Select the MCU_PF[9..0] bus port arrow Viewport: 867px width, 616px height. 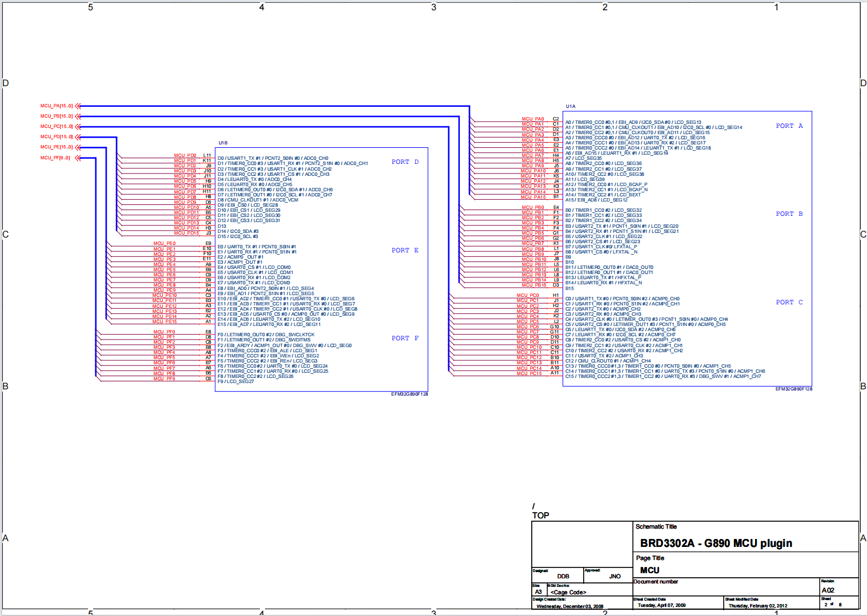[x=78, y=158]
